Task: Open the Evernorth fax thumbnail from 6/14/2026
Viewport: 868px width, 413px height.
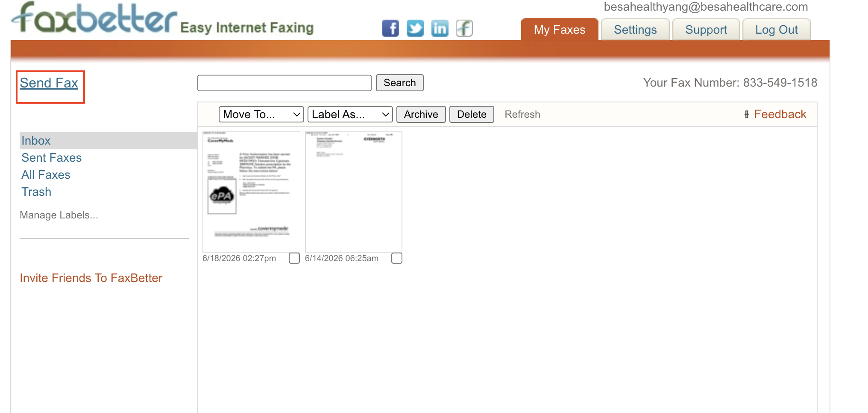Action: pos(354,192)
